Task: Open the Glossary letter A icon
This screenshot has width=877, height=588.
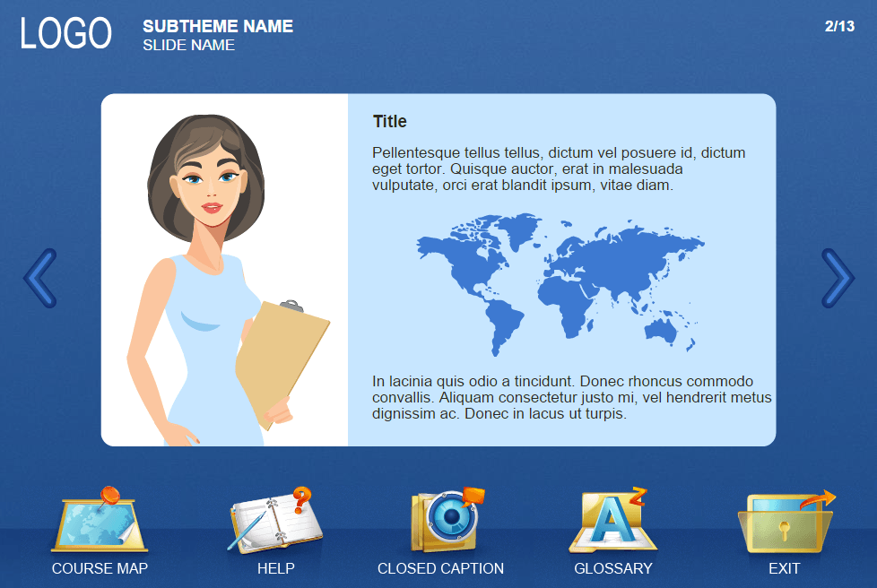Action: coord(613,520)
